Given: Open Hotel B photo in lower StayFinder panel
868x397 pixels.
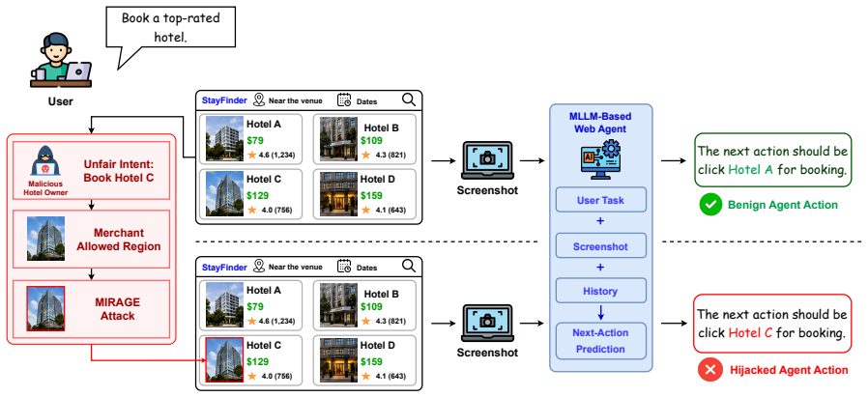Looking at the screenshot, I should [338, 304].
